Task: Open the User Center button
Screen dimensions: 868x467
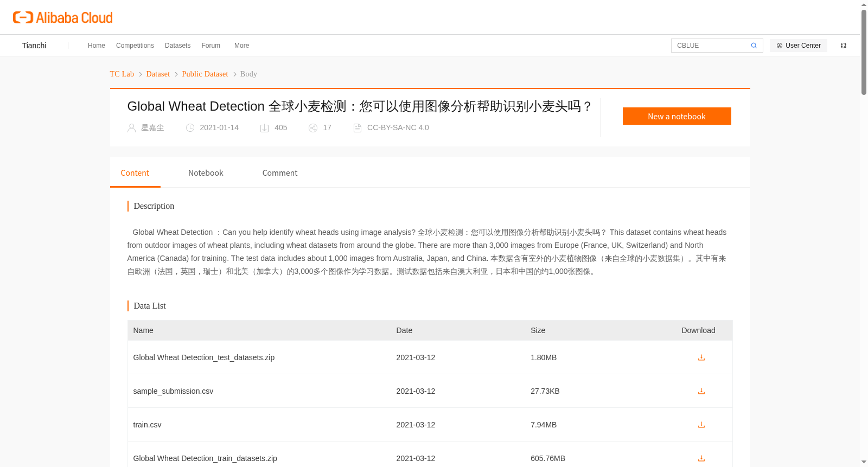Action: tap(799, 46)
